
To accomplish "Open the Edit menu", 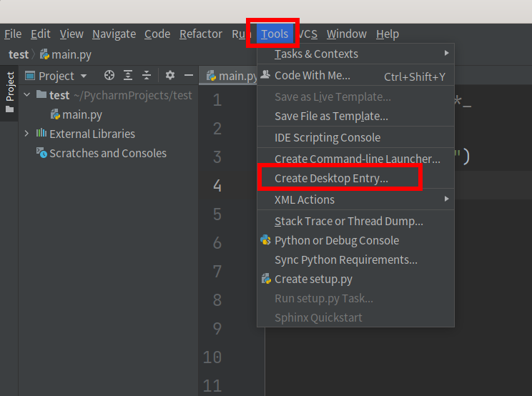I will point(40,34).
